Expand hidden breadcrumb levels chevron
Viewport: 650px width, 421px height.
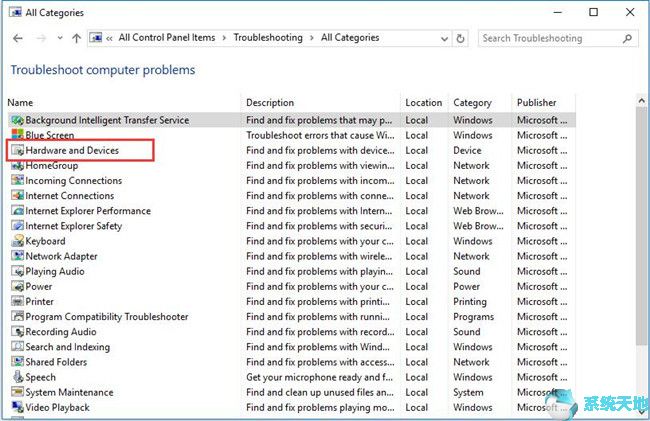[109, 39]
